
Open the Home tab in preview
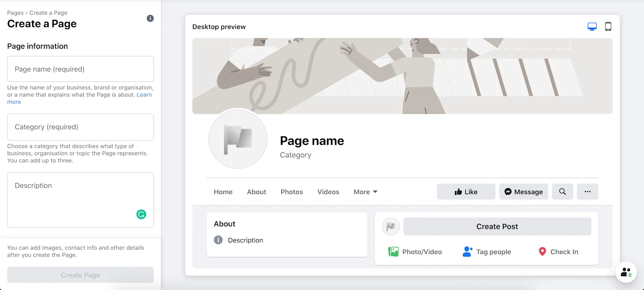[x=223, y=192]
